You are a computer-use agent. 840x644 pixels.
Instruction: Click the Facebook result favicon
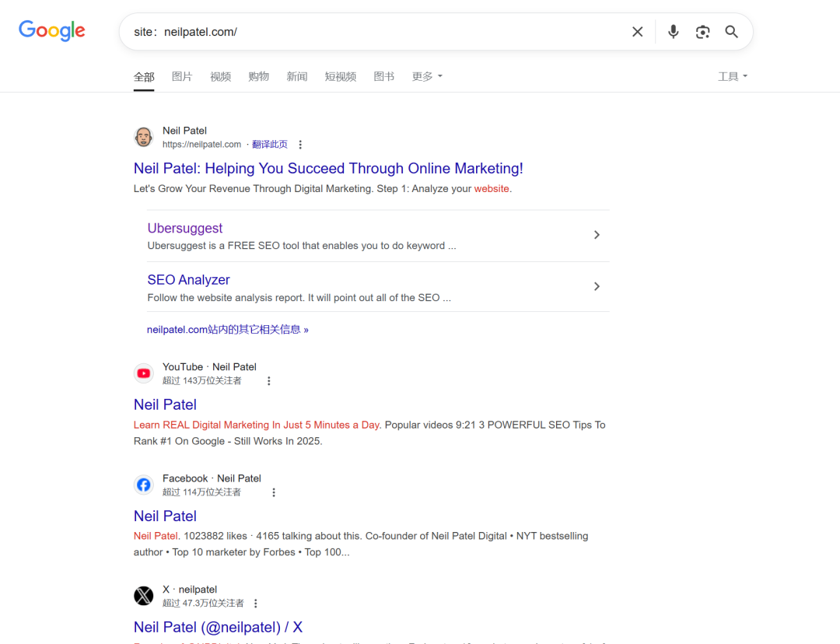144,485
